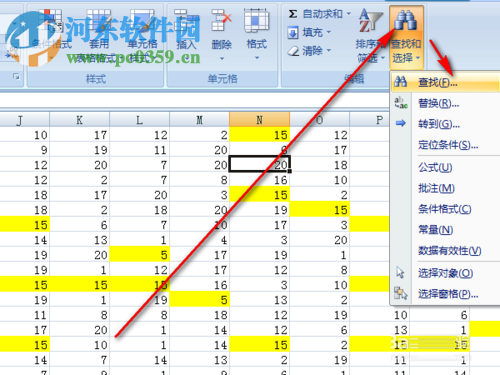The width and height of the screenshot is (500, 375).
Task: Expand the Format (格式) dropdown arrow
Action: [x=257, y=58]
